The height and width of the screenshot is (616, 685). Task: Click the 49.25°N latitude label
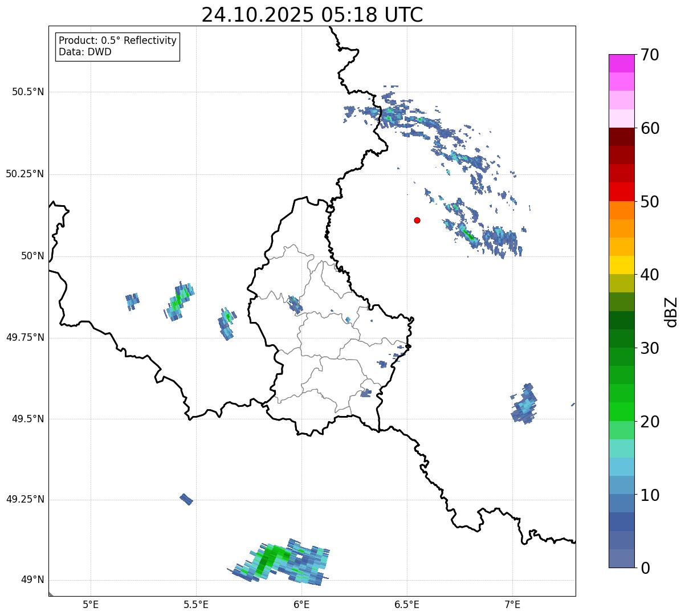[25, 499]
